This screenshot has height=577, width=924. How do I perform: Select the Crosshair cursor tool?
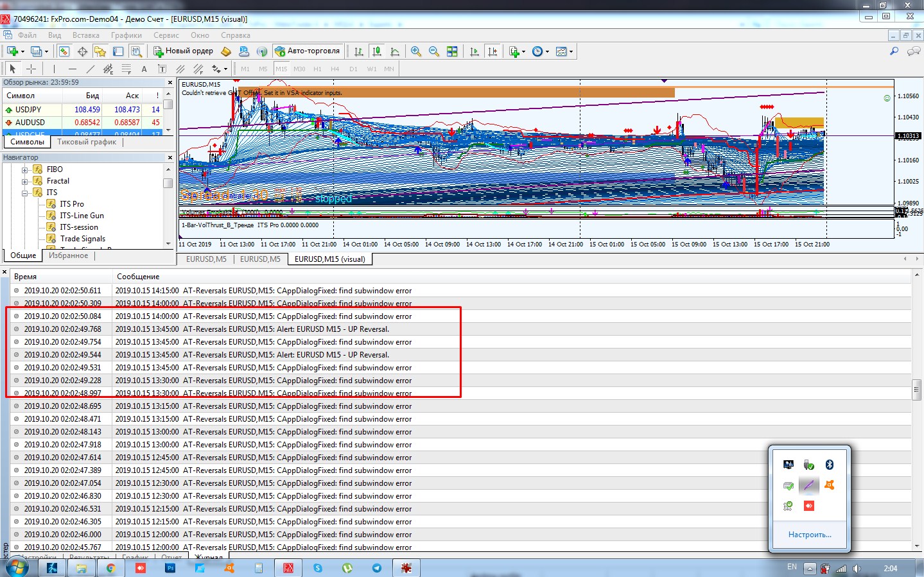click(31, 69)
